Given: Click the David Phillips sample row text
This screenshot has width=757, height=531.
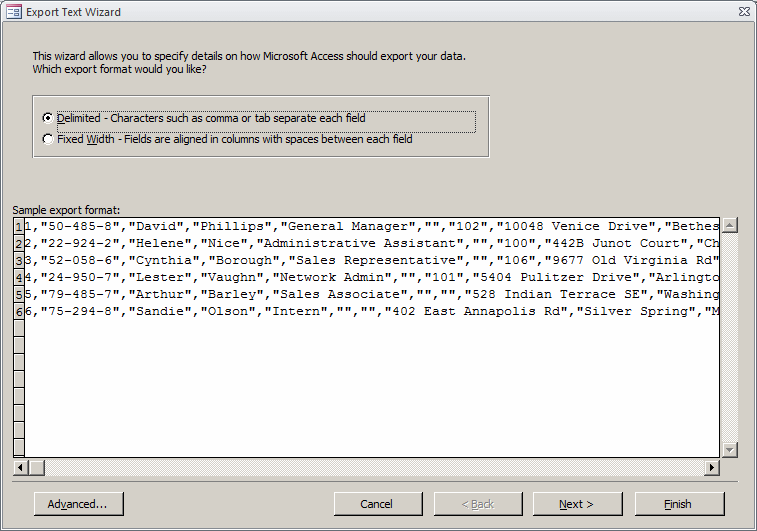Looking at the screenshot, I should click(x=372, y=226).
